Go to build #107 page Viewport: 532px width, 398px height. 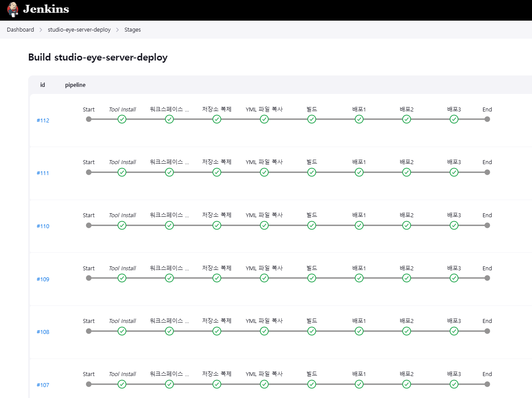(x=43, y=385)
